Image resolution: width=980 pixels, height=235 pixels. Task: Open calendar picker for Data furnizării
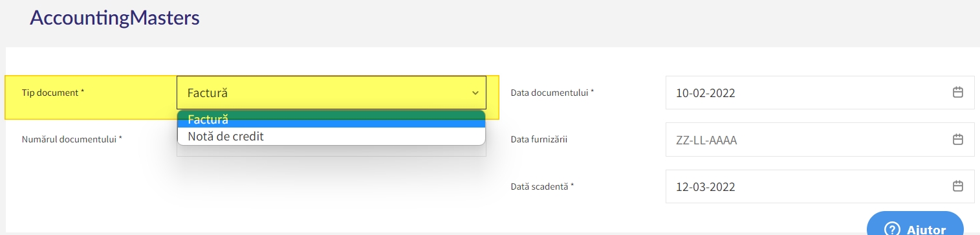958,139
